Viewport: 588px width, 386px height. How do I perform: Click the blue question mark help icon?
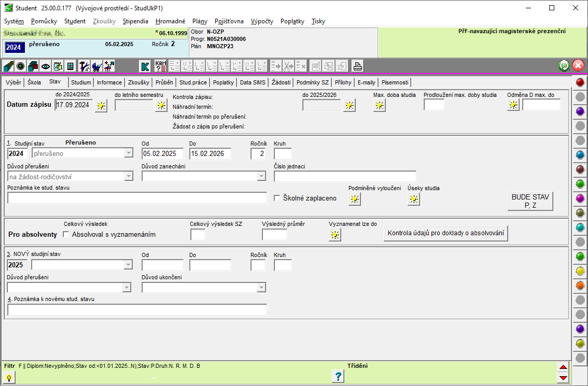tap(338, 376)
